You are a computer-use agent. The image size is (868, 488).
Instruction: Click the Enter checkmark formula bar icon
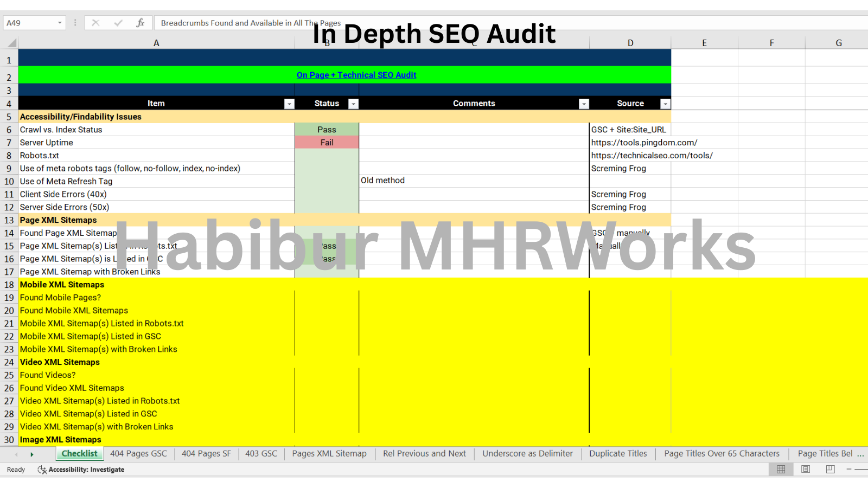(x=118, y=23)
